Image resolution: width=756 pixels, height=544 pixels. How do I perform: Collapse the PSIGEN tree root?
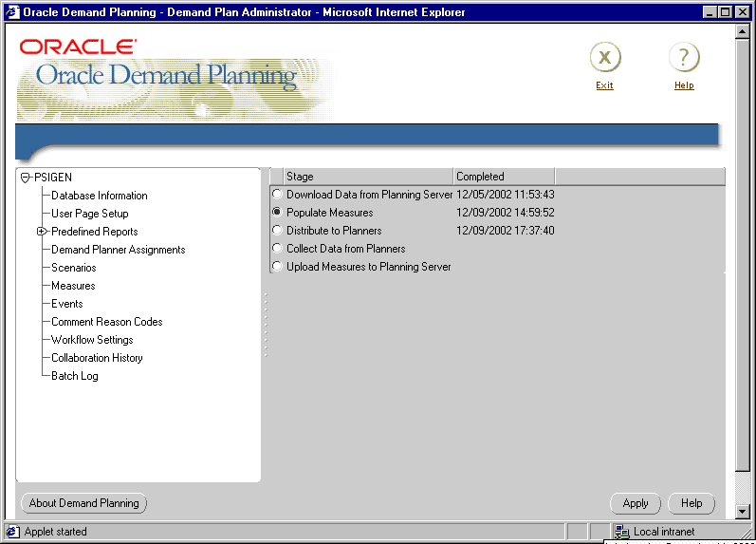(x=25, y=178)
